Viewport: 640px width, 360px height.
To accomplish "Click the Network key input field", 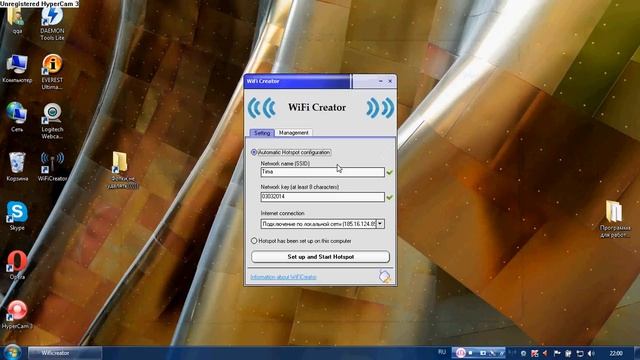I will [322, 197].
